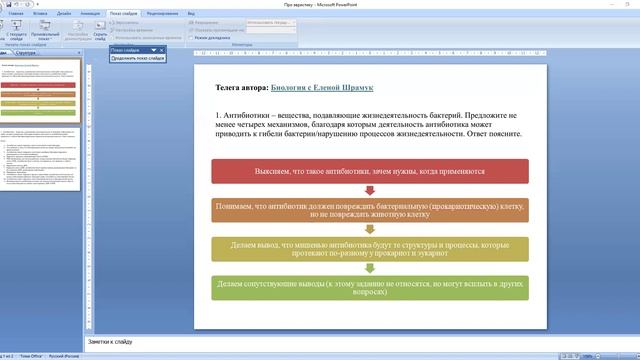Click the horizontal ruler above the slide
Viewport: 640px width, 360px height.
[x=370, y=53]
